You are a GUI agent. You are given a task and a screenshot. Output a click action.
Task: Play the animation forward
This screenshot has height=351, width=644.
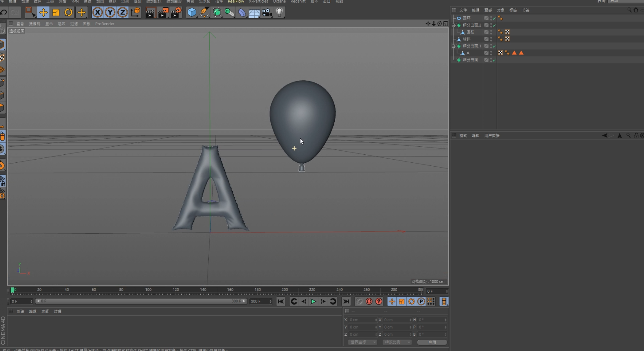point(313,301)
